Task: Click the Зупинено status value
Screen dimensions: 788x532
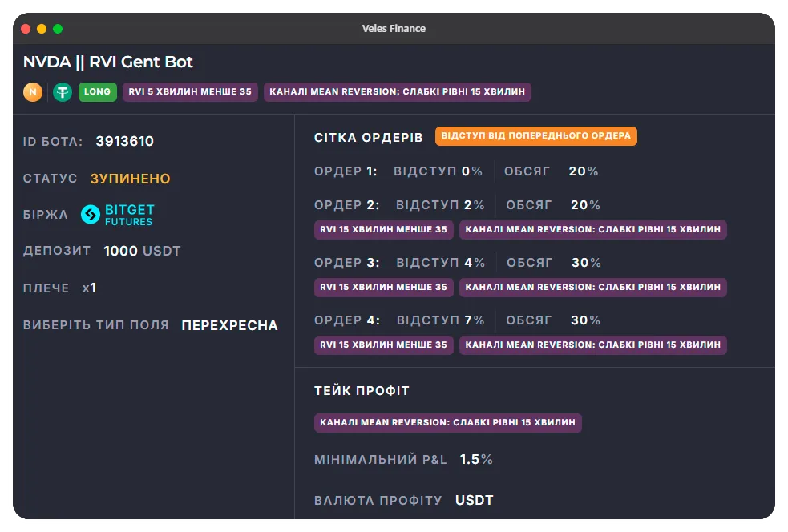Action: [130, 179]
